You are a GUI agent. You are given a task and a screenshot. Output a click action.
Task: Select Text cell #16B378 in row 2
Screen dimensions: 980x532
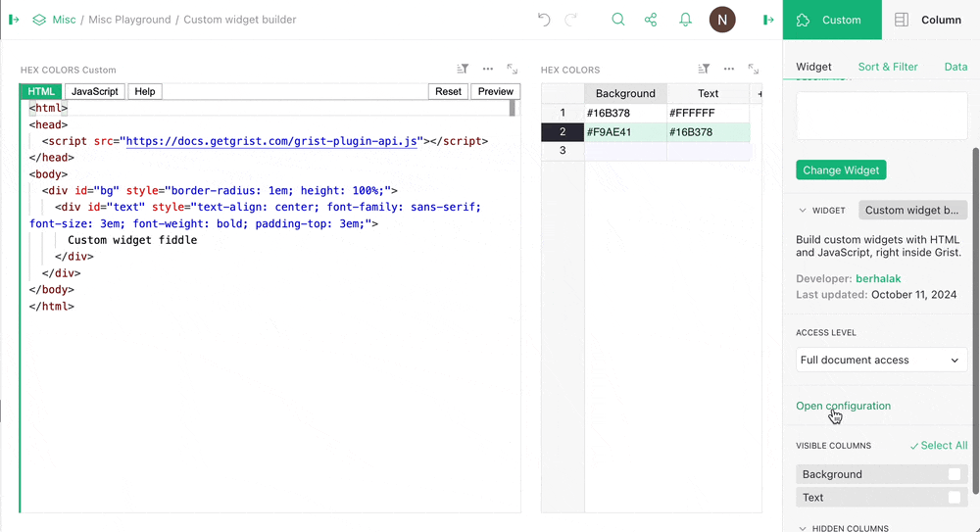[709, 132]
